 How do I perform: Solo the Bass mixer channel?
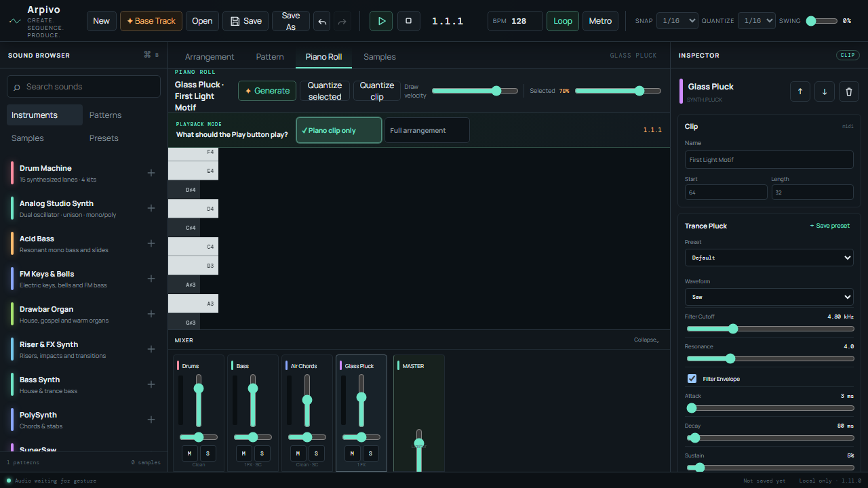pyautogui.click(x=262, y=453)
